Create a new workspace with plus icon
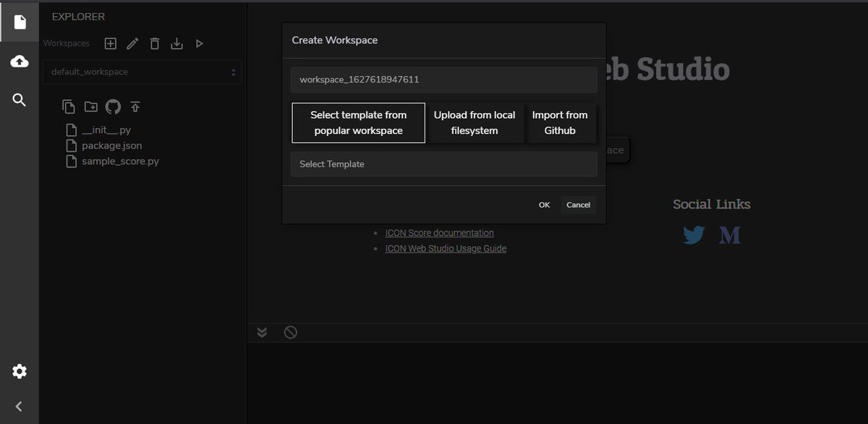Image resolution: width=868 pixels, height=424 pixels. point(110,43)
